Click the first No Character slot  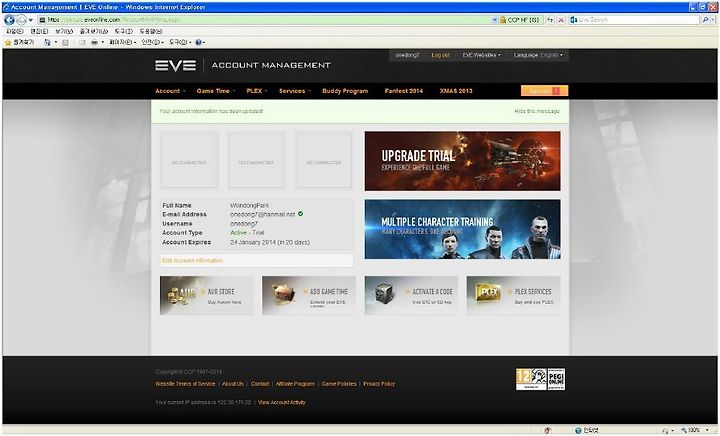coord(189,161)
